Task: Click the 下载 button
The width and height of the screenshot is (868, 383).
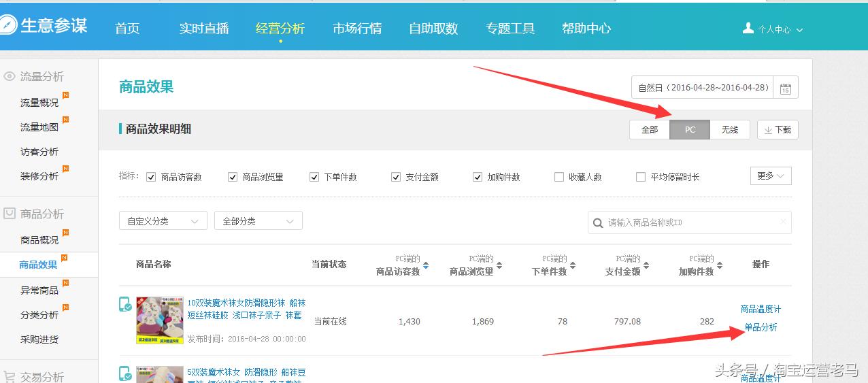Action: [778, 130]
